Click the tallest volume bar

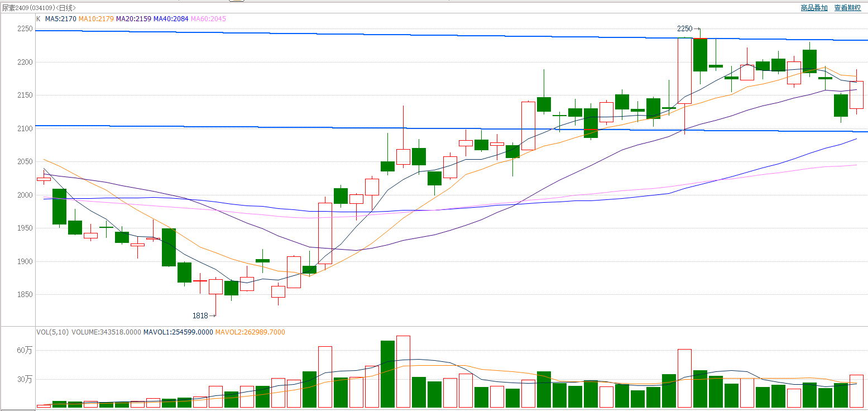tap(403, 371)
